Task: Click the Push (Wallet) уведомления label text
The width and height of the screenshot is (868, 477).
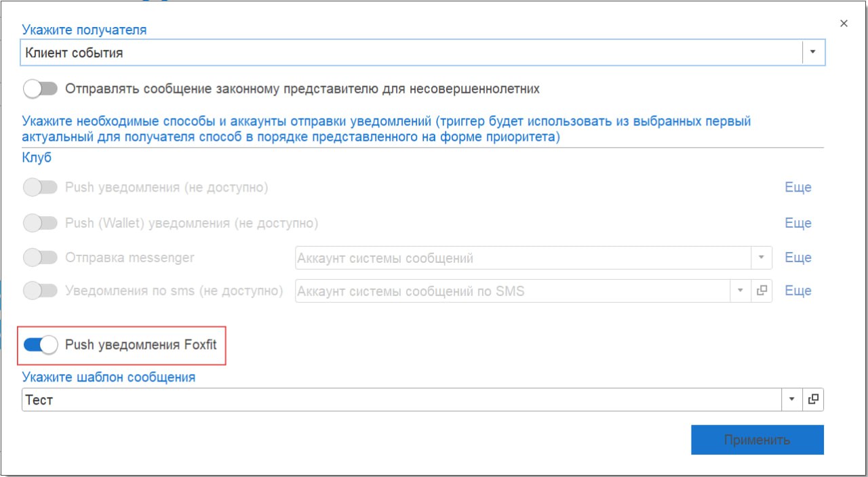Action: pos(191,223)
